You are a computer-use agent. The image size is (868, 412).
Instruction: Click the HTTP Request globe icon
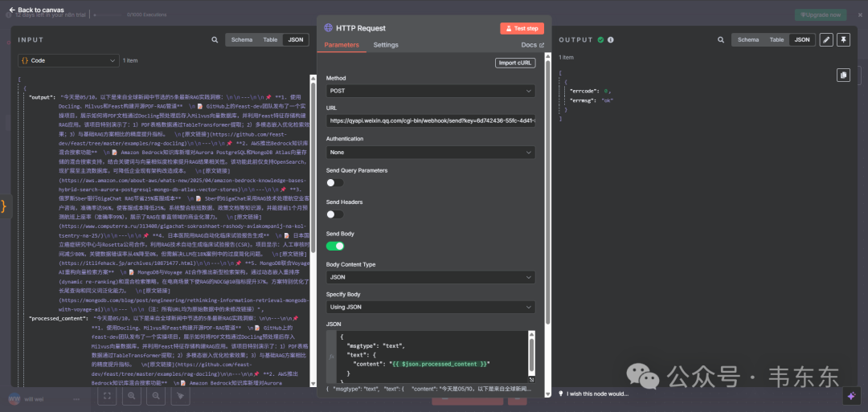tap(328, 28)
